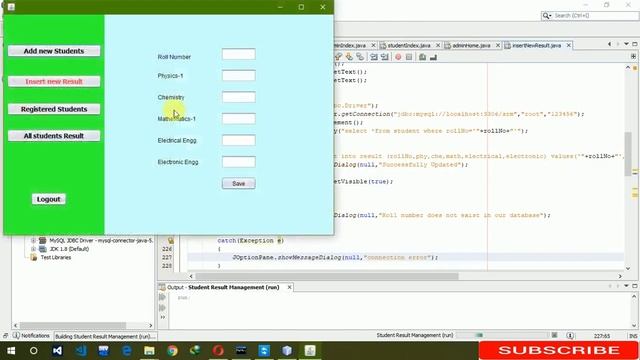
Task: Click shift line right toolbar icon
Action: tap(384, 57)
